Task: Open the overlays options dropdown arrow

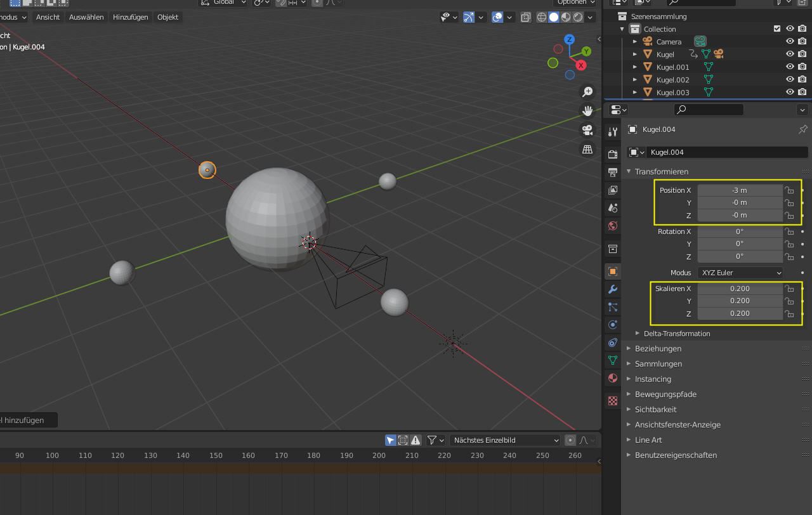Action: (510, 17)
